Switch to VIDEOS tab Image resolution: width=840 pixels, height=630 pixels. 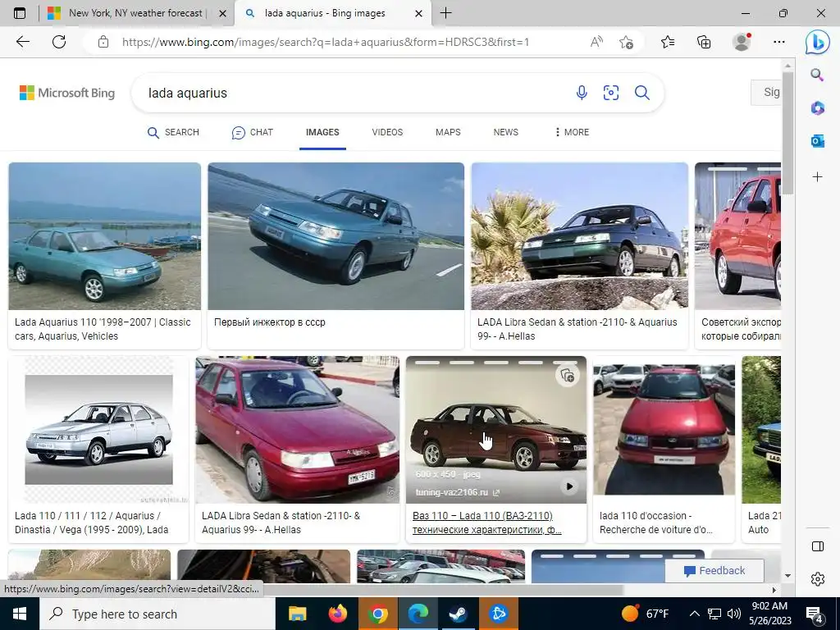coord(387,132)
